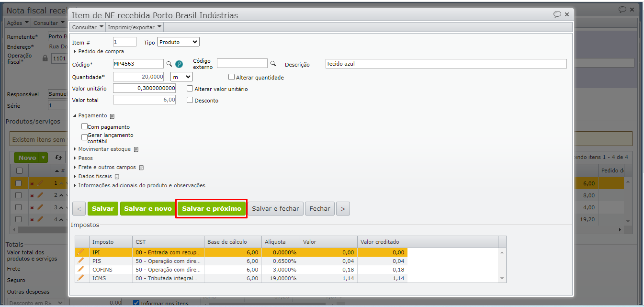Screen dimensions: 644x307
Task: Delete item 2 with red X in background list
Action: point(32,195)
